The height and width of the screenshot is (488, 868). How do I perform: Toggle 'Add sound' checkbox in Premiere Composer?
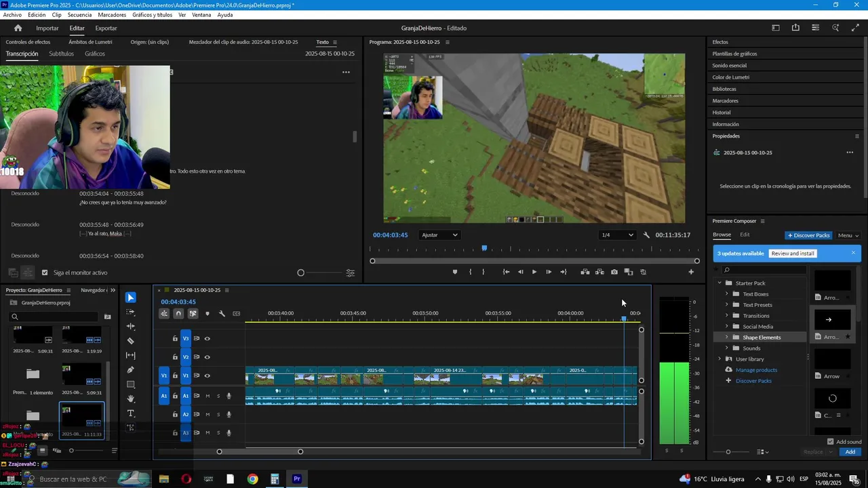831,442
